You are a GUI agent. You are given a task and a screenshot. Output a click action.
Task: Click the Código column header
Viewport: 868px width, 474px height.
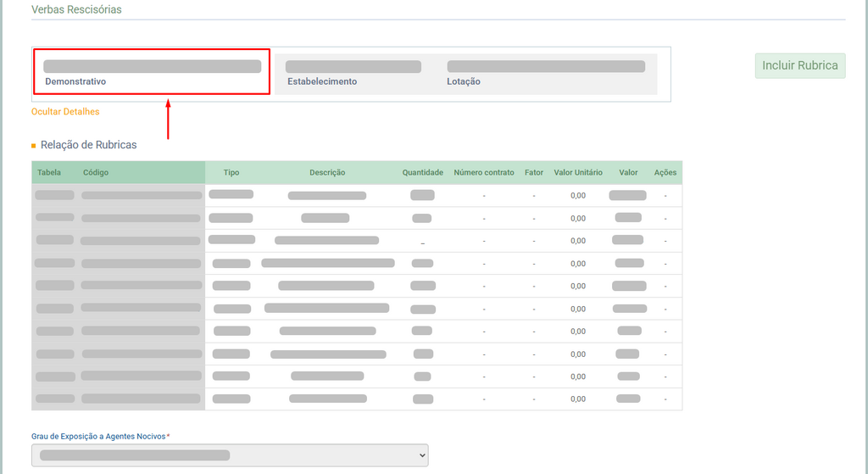coord(96,172)
